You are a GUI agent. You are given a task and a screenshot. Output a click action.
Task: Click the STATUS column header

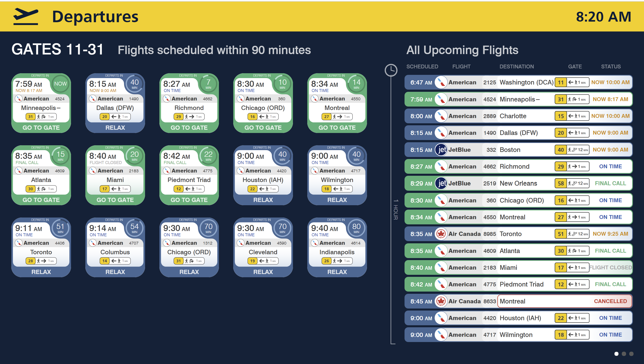[611, 67]
